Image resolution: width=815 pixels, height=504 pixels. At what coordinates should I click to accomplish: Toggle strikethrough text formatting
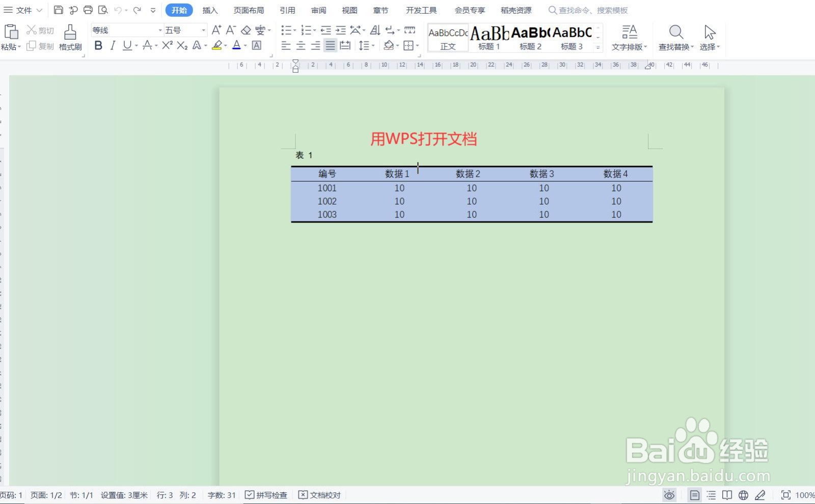147,45
